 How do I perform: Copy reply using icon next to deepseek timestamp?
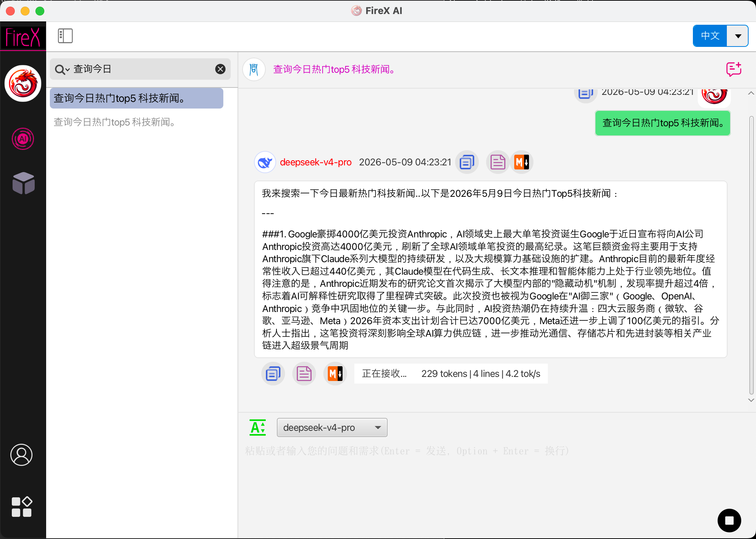pos(467,162)
